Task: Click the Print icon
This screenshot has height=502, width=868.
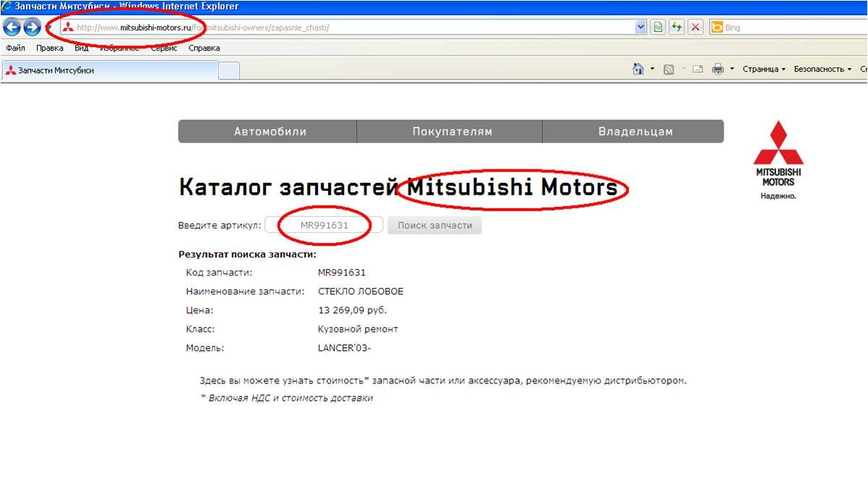Action: tap(718, 69)
